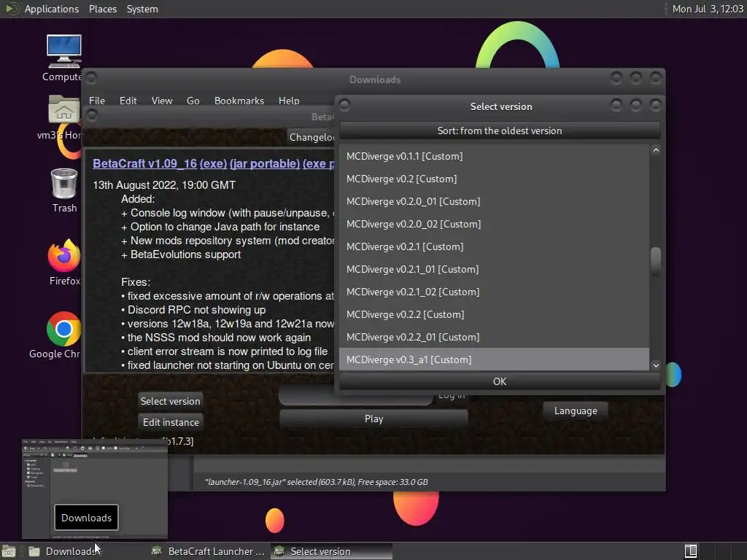The height and width of the screenshot is (560, 747).
Task: Launch Google Chrome from the desktop
Action: pyautogui.click(x=64, y=329)
